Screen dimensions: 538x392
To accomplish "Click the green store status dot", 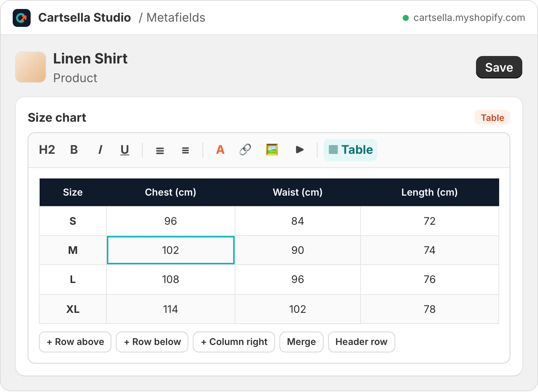I will tap(406, 18).
